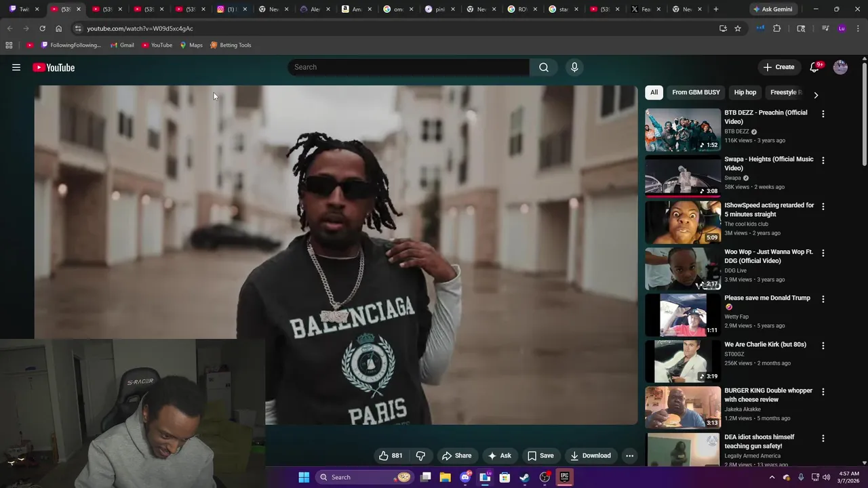868x488 pixels.
Task: Submit search with magnifier button
Action: (544, 67)
